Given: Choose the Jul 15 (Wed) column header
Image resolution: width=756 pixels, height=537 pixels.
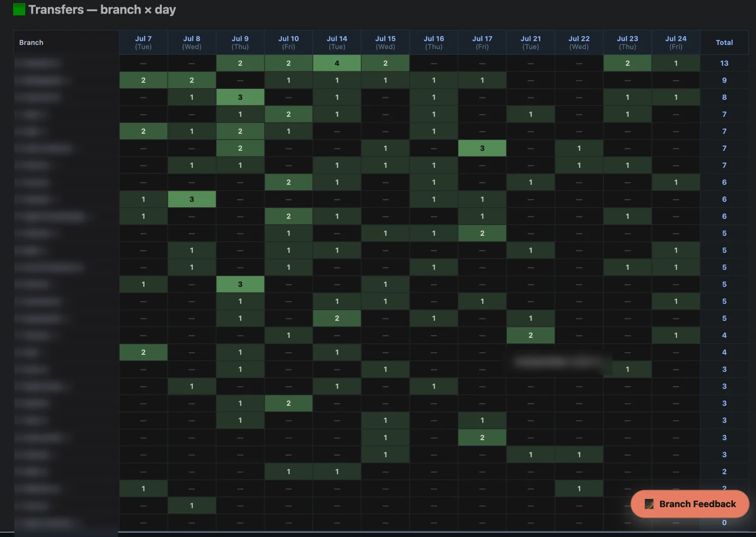Looking at the screenshot, I should coord(385,42).
